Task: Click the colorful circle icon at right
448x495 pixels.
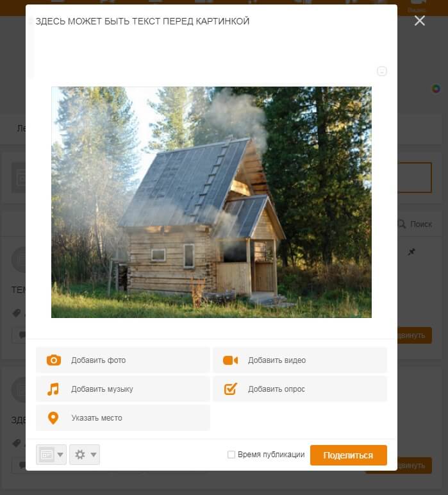Action: click(x=436, y=88)
